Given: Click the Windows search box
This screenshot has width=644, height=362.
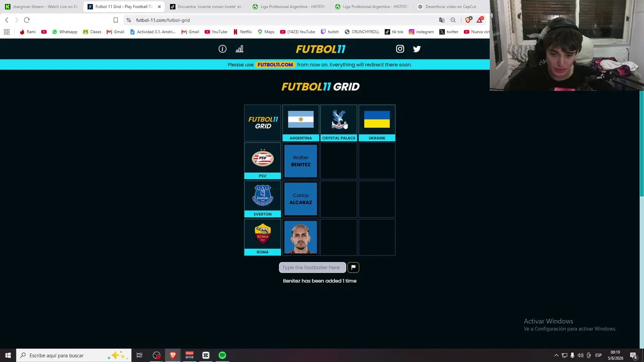Looking at the screenshot, I should pyautogui.click(x=73, y=355).
